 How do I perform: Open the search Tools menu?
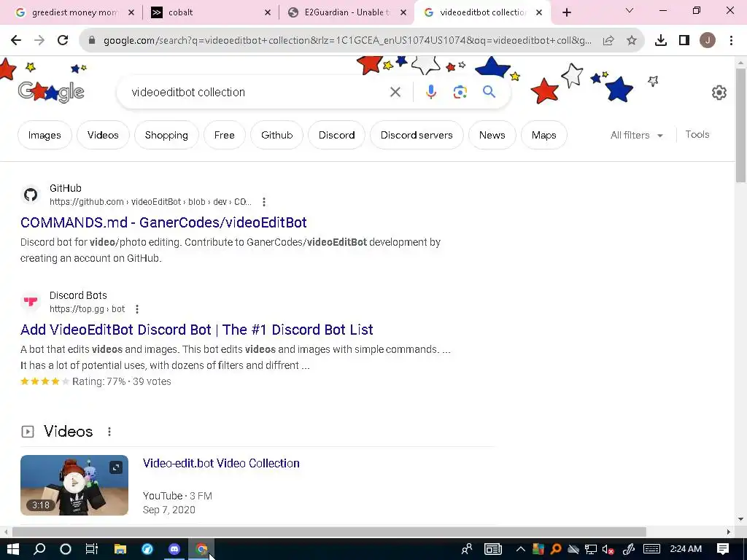pos(697,135)
